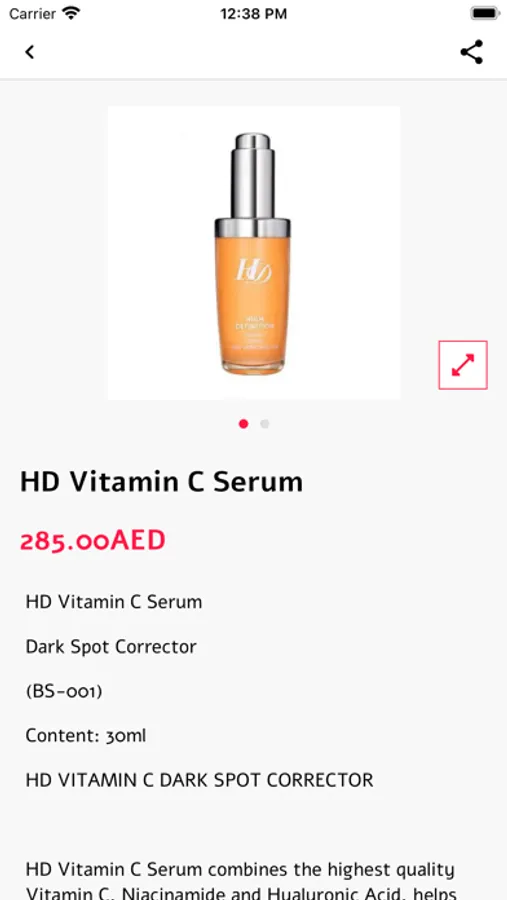The height and width of the screenshot is (900, 507).
Task: Tap the battery icon in status bar
Action: 485,13
